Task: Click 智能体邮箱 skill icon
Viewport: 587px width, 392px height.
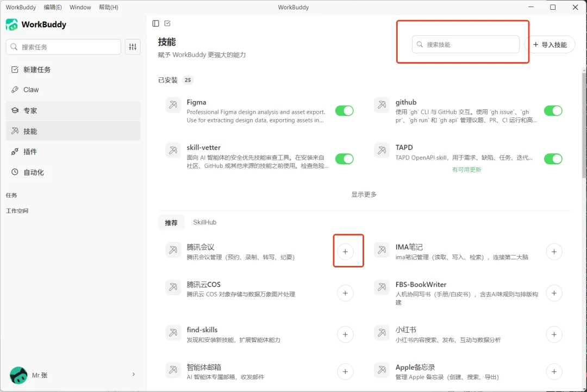Action: 173,370
